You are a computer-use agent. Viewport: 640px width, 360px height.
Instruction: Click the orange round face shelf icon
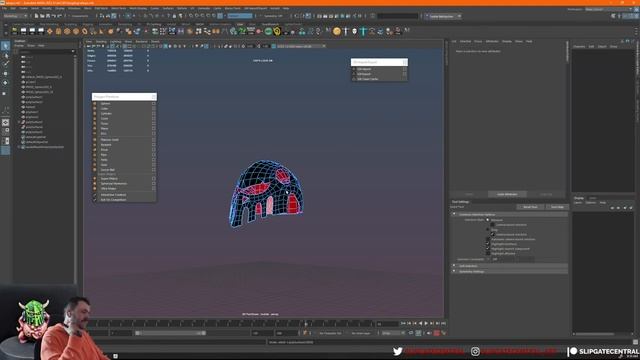pyautogui.click(x=337, y=31)
